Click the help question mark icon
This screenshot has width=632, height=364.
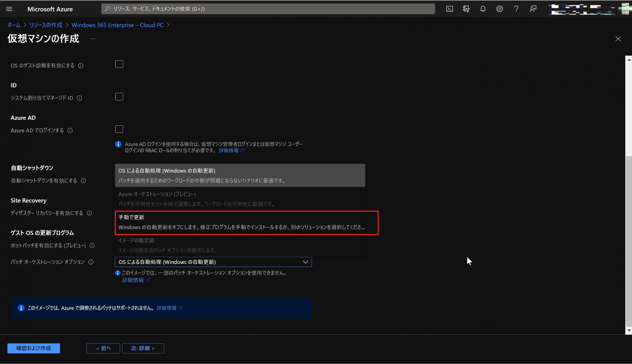pos(516,9)
